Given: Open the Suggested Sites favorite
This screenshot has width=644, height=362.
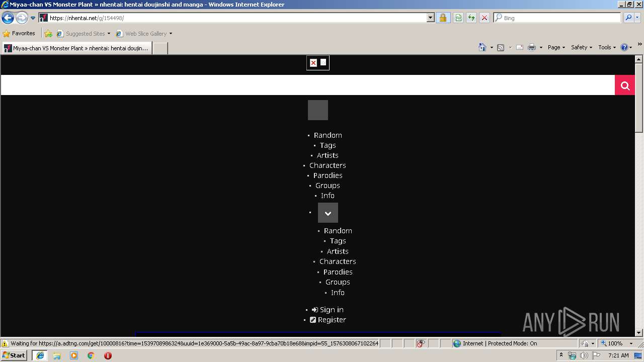Looking at the screenshot, I should coord(84,34).
